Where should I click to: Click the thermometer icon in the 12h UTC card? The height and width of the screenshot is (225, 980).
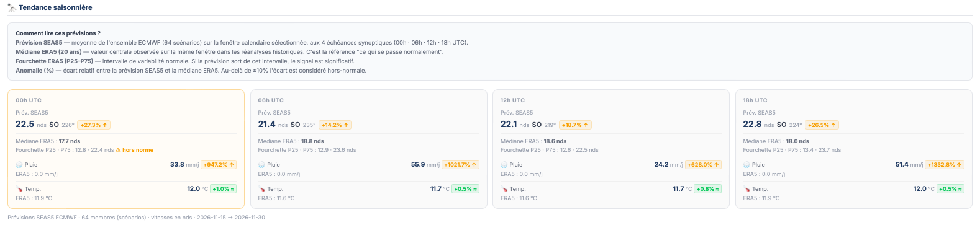[x=504, y=189]
